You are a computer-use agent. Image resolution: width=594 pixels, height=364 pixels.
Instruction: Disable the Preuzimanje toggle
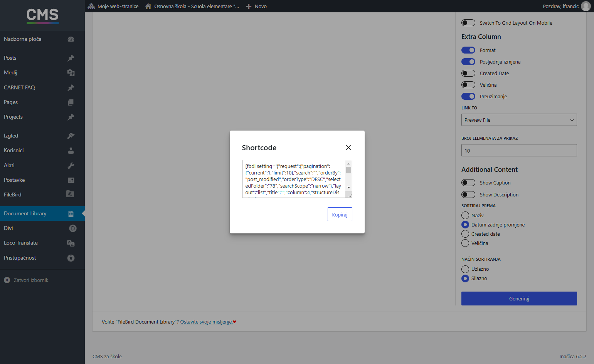click(x=468, y=96)
